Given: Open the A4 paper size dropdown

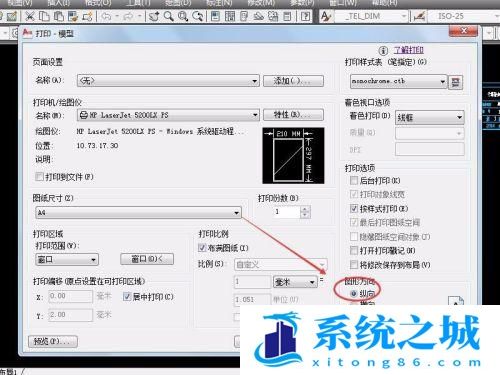Looking at the screenshot, I should pyautogui.click(x=138, y=212).
